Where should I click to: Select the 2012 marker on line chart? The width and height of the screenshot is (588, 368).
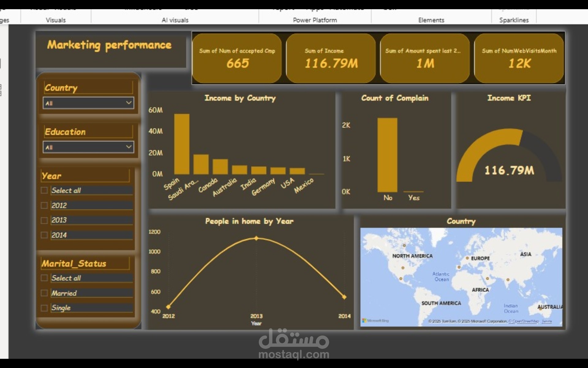coord(168,307)
